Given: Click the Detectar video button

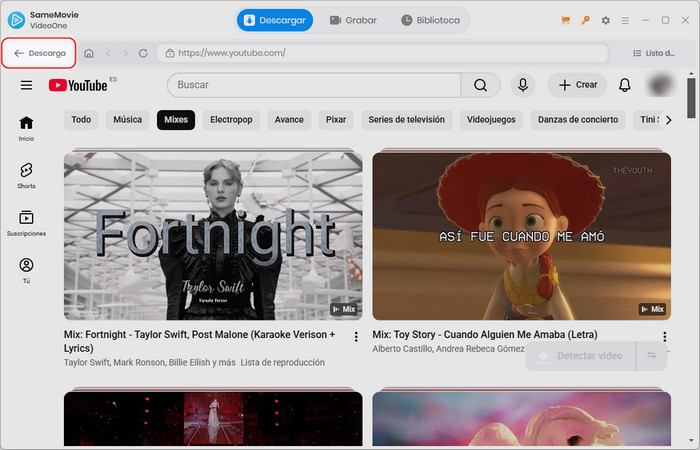Looking at the screenshot, I should coord(580,356).
